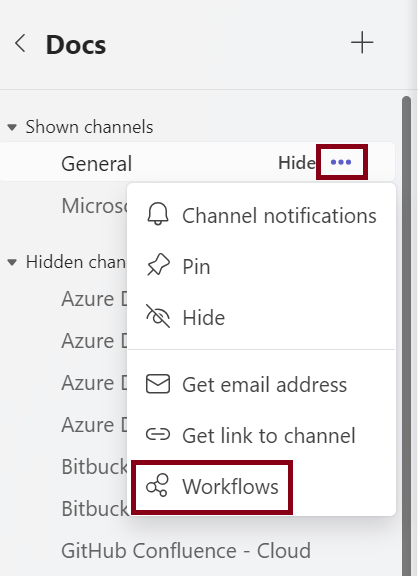The height and width of the screenshot is (576, 418).
Task: Click the Docs team title
Action: point(76,45)
